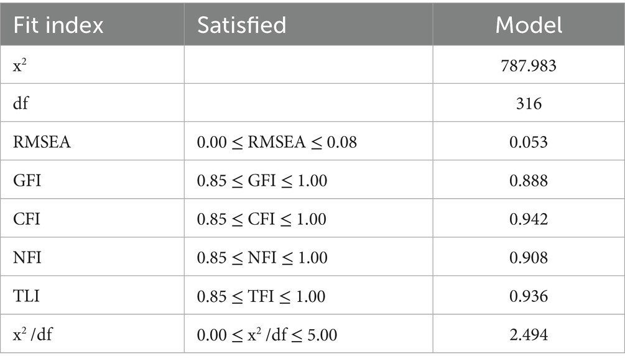Image resolution: width=625 pixels, height=364 pixels.
Task: Select the RMSEA range criterion cell
Action: point(276,142)
